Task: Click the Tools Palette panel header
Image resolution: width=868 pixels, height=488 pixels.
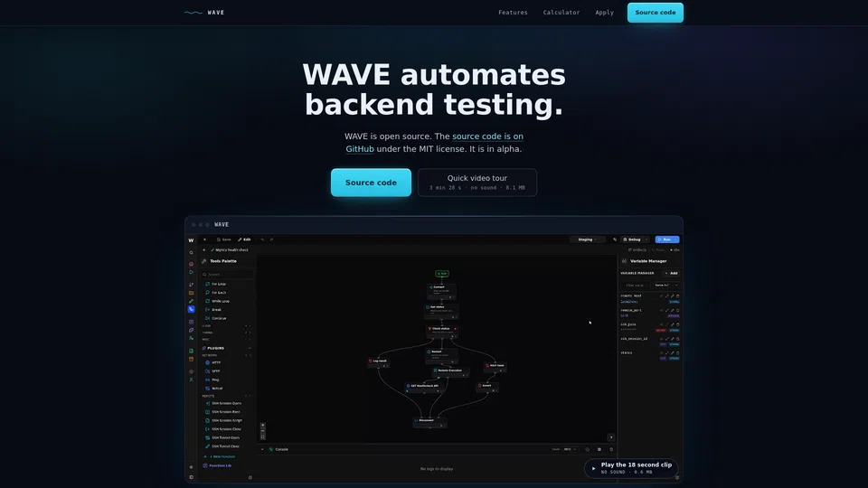Action: point(223,261)
